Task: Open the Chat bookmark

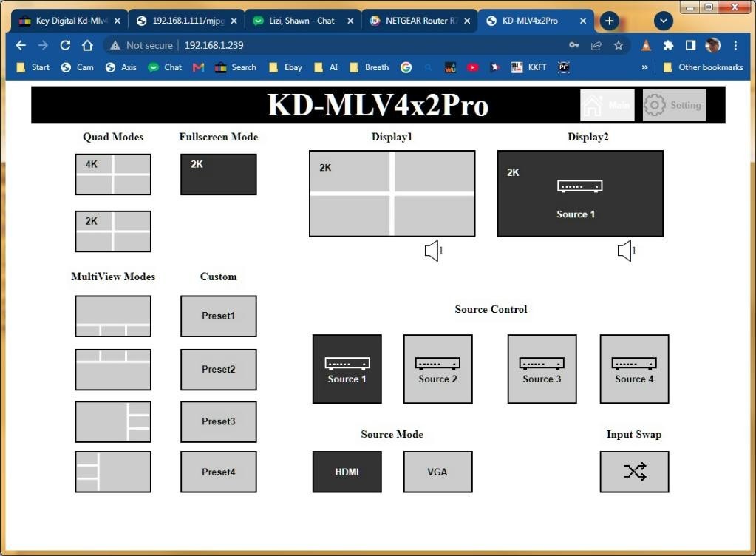Action: click(165, 67)
